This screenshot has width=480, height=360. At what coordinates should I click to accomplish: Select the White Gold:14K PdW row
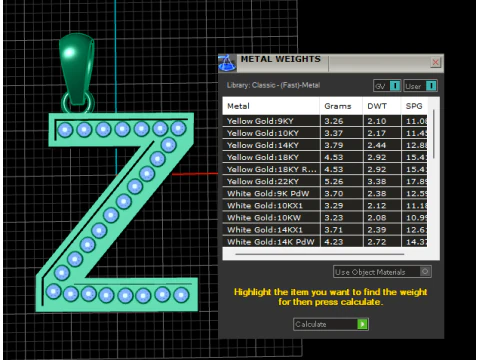coord(325,241)
